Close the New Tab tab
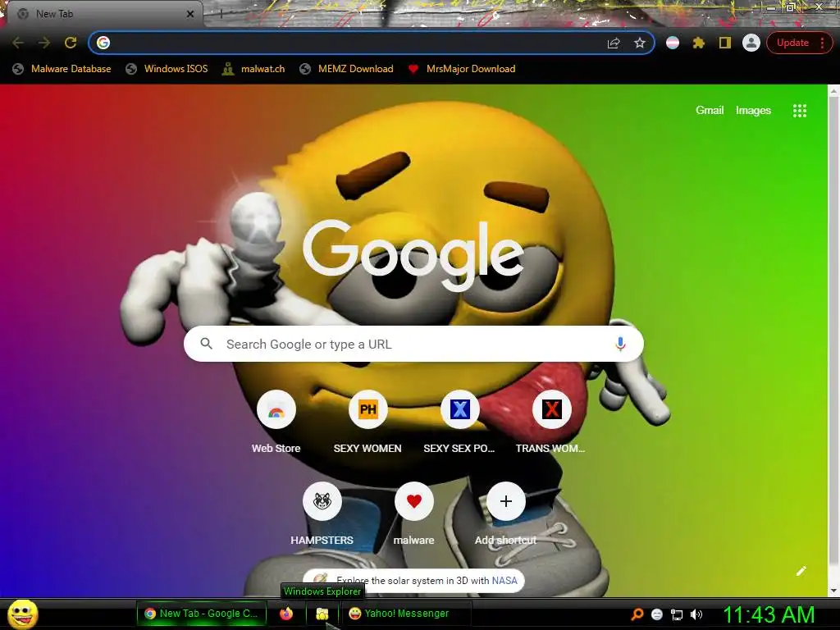 (189, 14)
